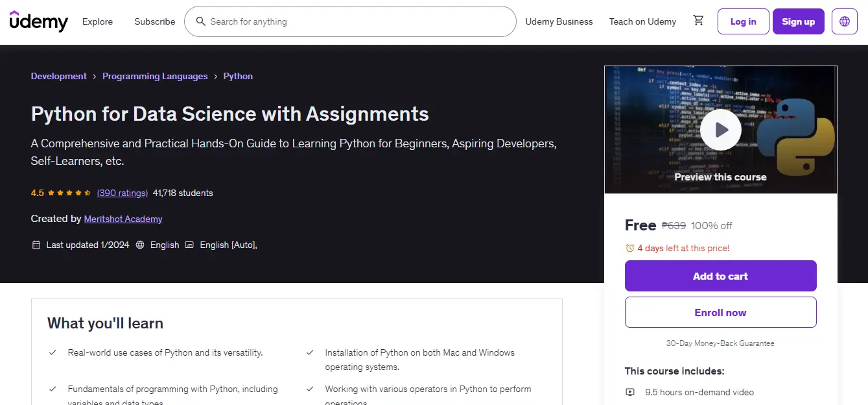This screenshot has height=405, width=868.
Task: Click '4 days left at this price!' text
Action: pos(683,248)
